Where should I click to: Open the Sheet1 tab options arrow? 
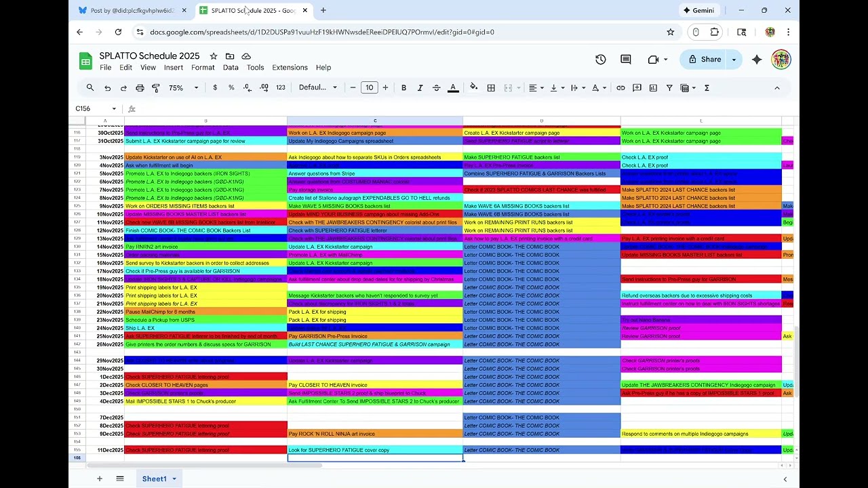pyautogui.click(x=174, y=479)
